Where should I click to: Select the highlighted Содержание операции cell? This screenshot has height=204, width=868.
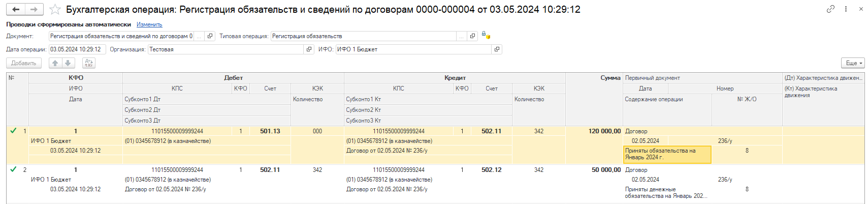point(667,154)
